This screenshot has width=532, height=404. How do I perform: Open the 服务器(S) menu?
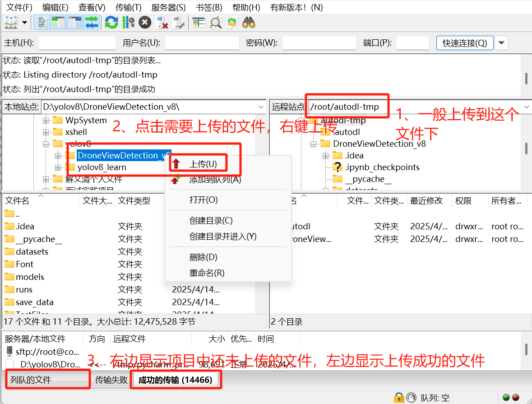[x=168, y=8]
